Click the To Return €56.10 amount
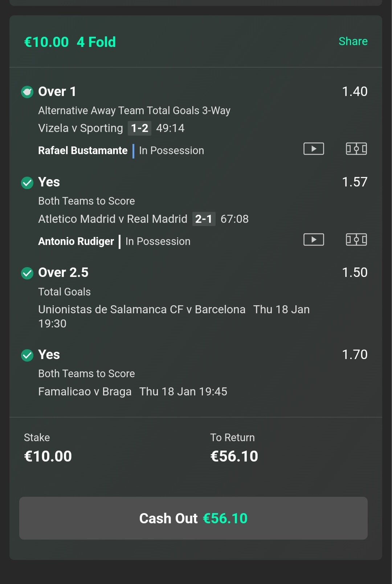 tap(234, 456)
